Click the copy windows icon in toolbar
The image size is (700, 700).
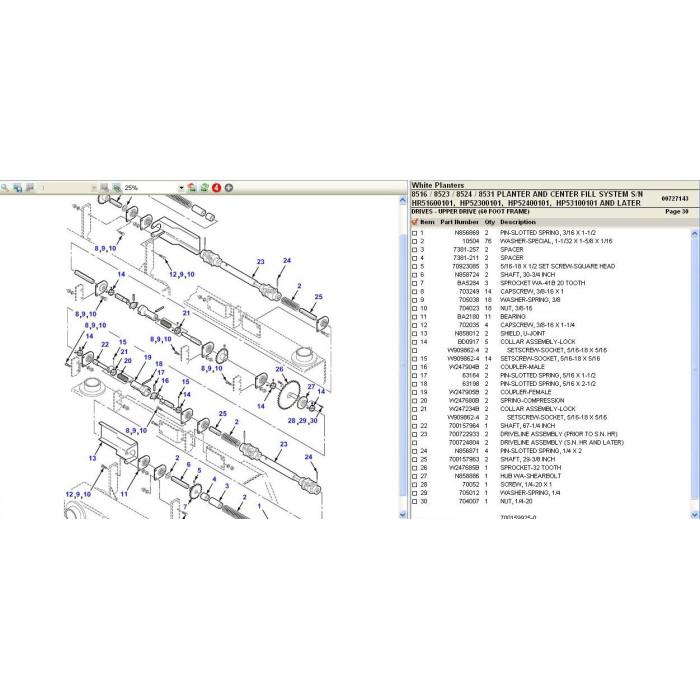click(18, 188)
